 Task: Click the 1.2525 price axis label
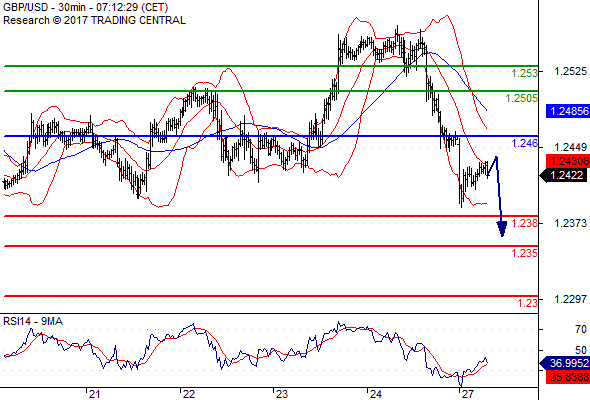click(x=570, y=71)
